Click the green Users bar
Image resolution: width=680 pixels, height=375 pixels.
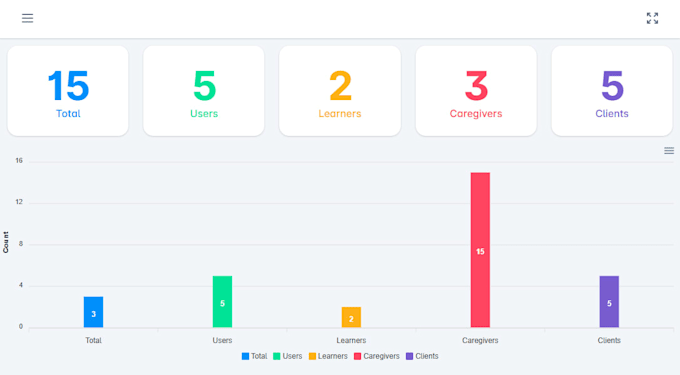coord(222,302)
